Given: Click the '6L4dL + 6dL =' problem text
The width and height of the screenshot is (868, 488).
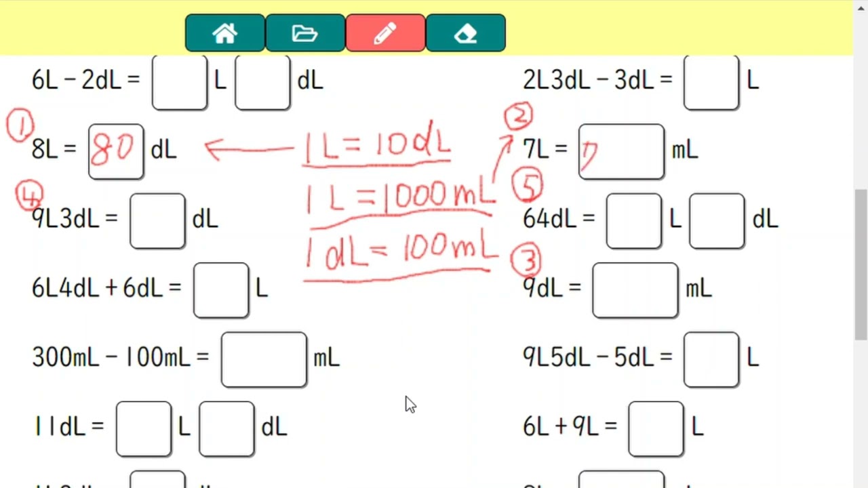Looking at the screenshot, I should 106,289.
